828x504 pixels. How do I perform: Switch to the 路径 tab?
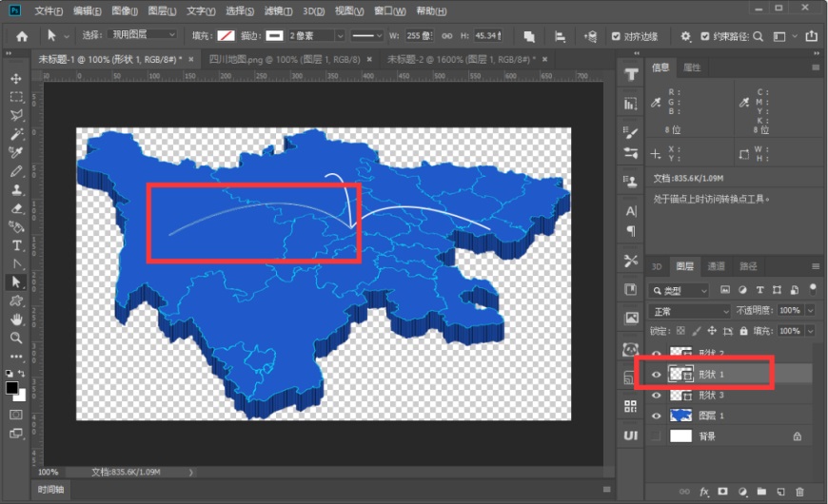[x=748, y=266]
